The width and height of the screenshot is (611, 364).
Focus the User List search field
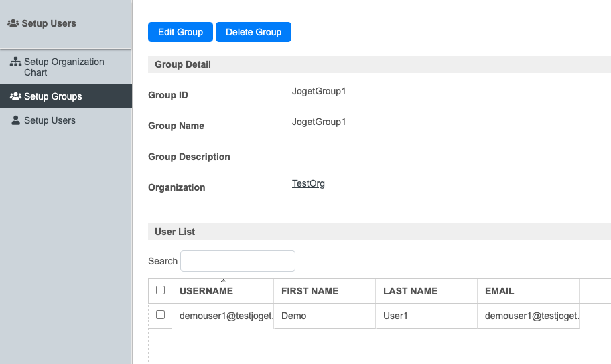(237, 261)
